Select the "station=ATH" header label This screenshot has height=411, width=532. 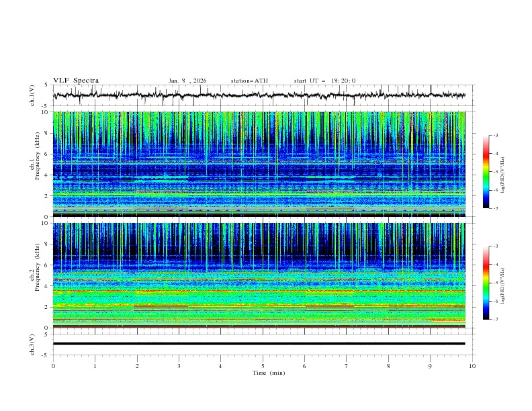pos(249,81)
